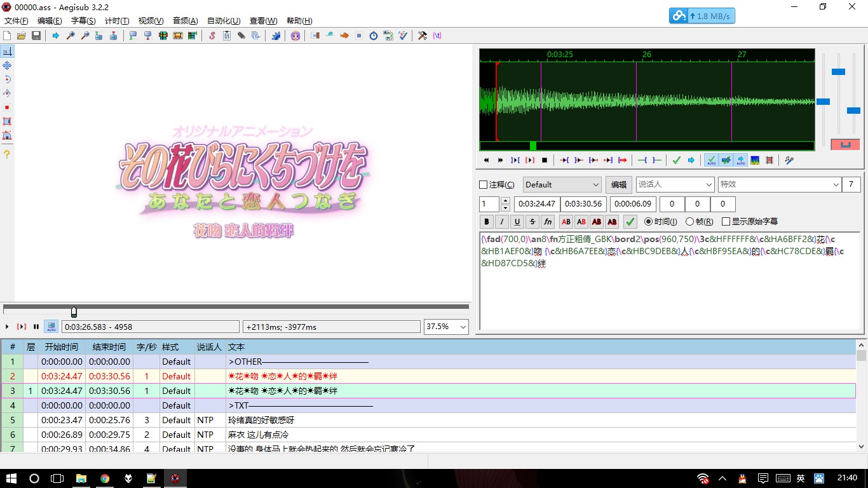Click the Styles Manager S icon

(x=212, y=36)
